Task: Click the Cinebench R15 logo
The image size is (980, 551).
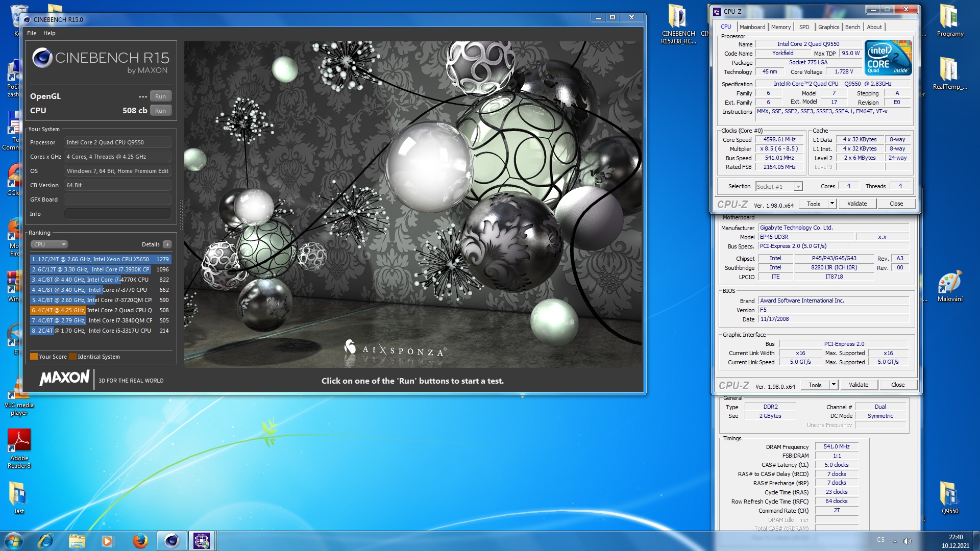Action: [101, 61]
